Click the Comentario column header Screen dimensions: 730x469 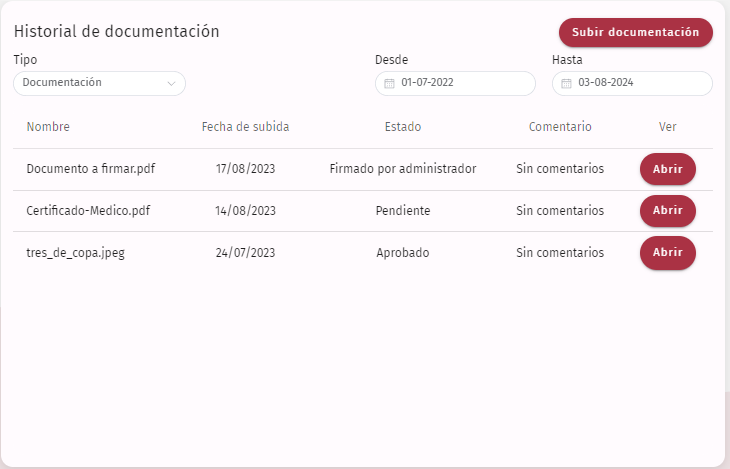click(x=560, y=127)
